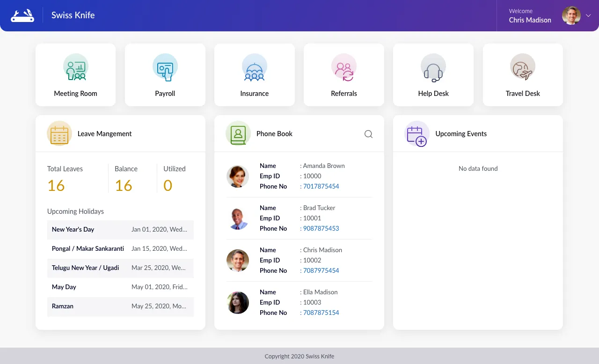Viewport: 599px width, 364px height.
Task: Open Chris Madison welcome user menu
Action: click(x=530, y=16)
